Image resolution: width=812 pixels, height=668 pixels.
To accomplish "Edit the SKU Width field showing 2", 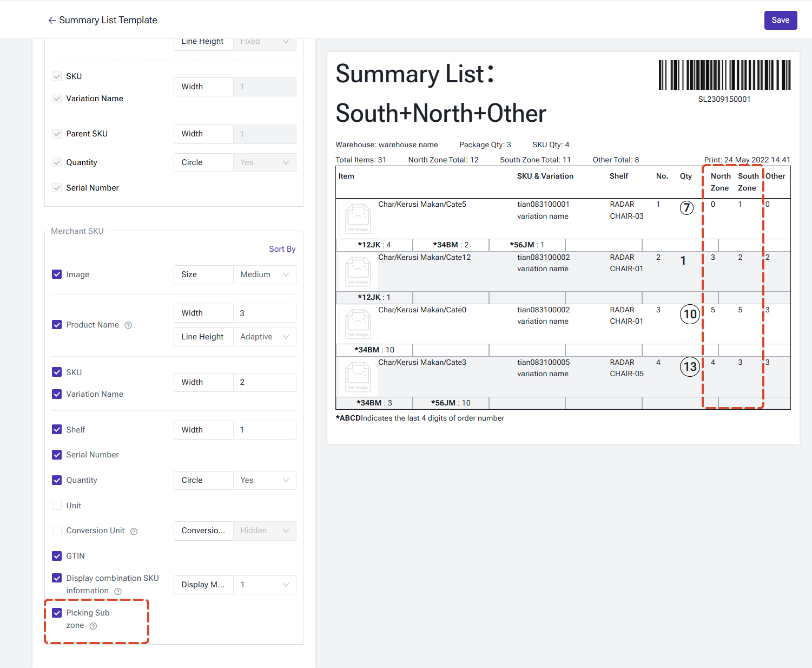I will click(x=265, y=382).
